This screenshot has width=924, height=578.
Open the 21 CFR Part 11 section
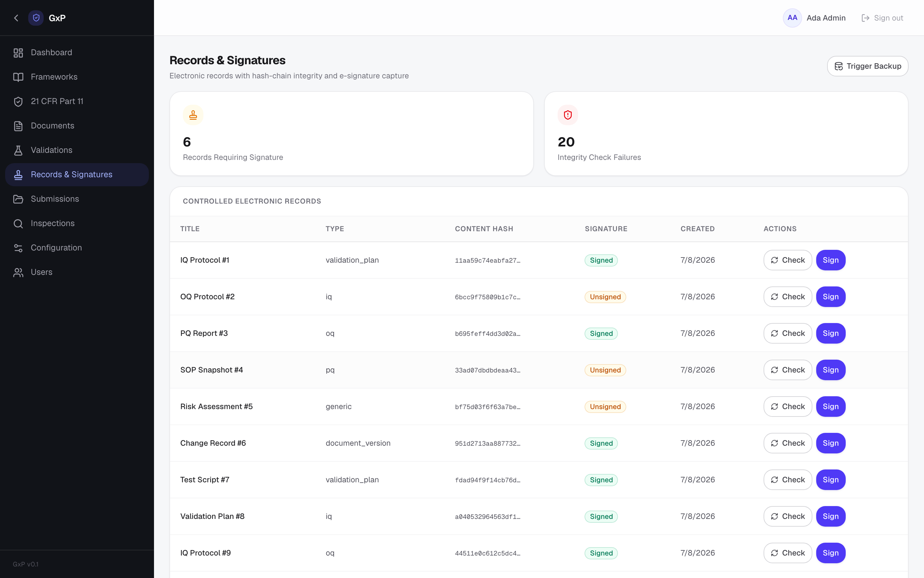pos(77,102)
